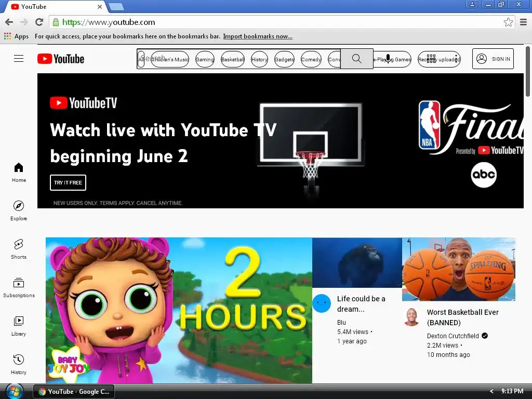Open the basketball video thumbnail
Screen dimensions: 532x399
click(459, 269)
